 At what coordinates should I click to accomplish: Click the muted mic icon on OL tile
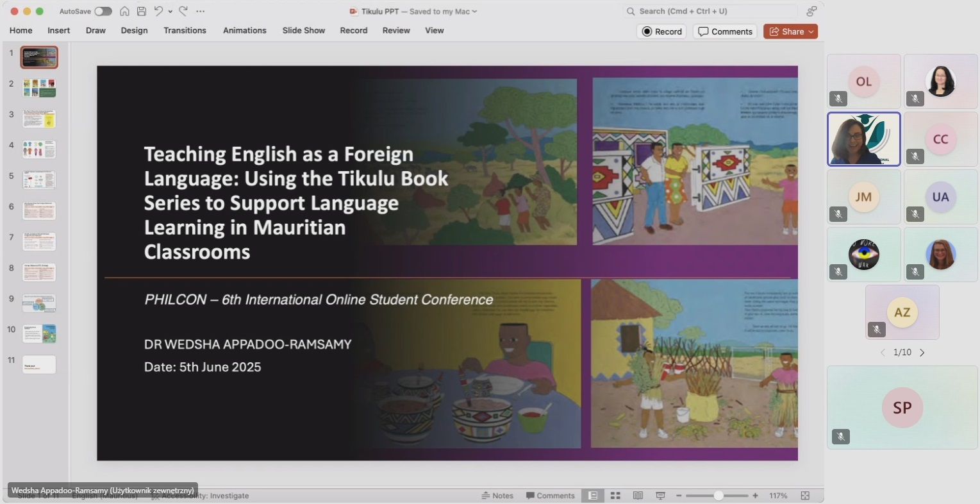(838, 99)
